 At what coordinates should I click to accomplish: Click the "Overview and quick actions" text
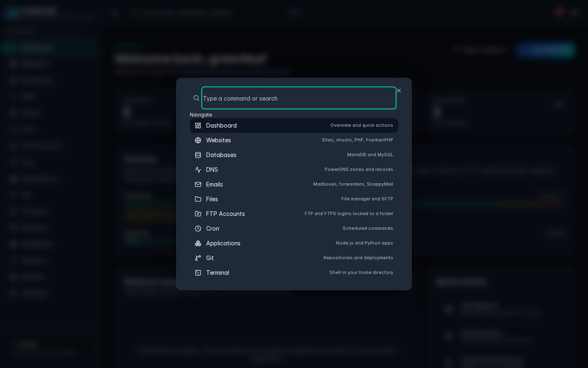[x=362, y=126]
